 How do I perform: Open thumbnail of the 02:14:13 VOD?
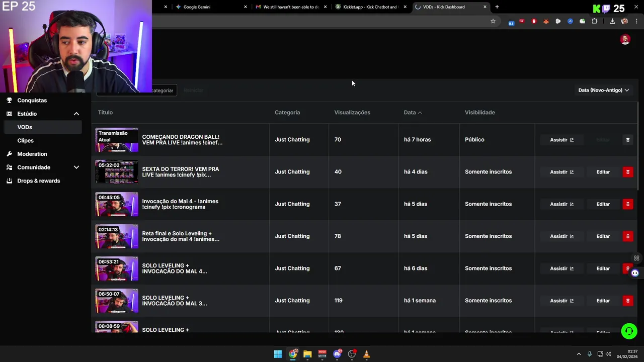click(117, 236)
